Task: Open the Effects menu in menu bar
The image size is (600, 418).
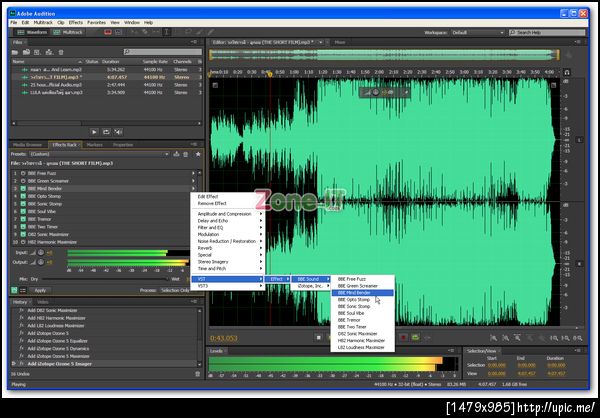Action: click(75, 23)
